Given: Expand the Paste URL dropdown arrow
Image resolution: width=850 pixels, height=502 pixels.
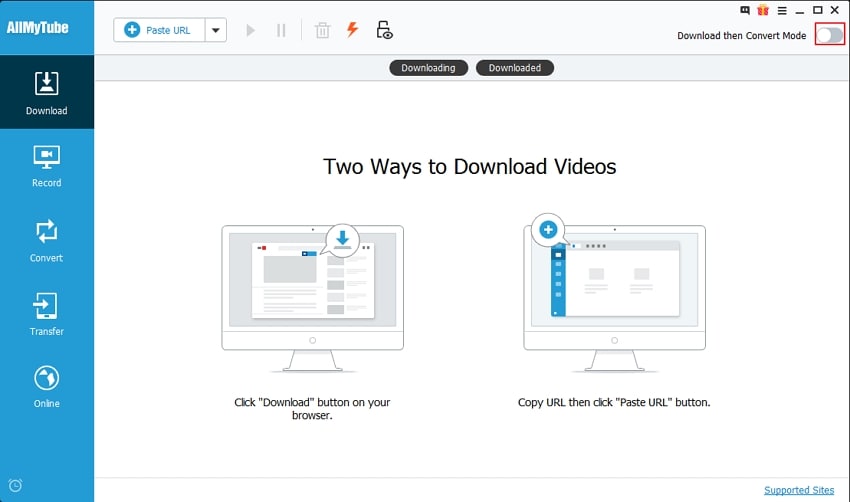Looking at the screenshot, I should point(215,30).
